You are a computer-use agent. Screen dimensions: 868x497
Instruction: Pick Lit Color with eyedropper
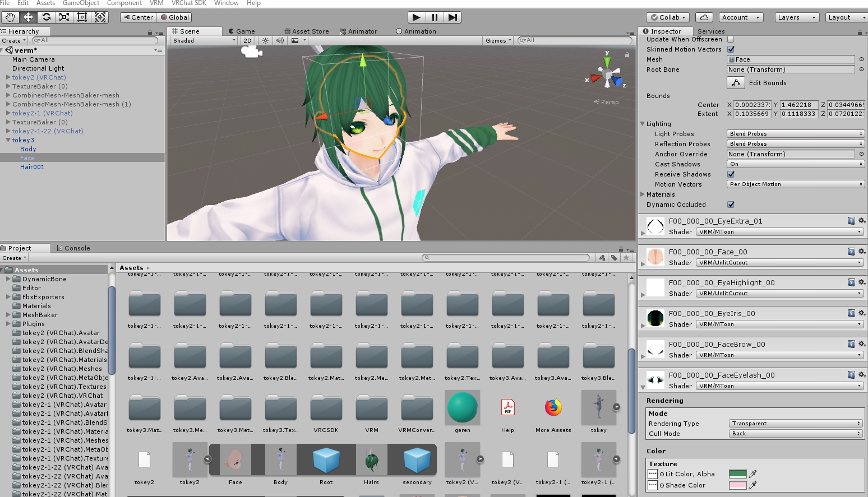click(x=753, y=474)
